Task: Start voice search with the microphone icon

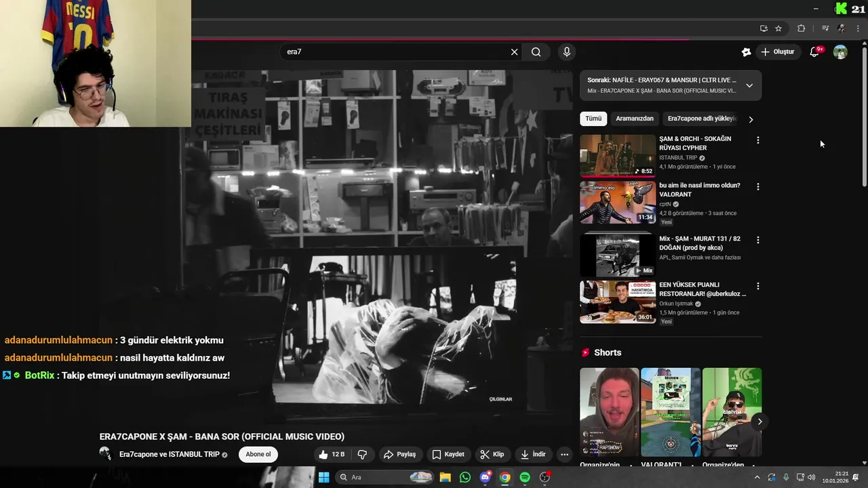Action: click(x=567, y=52)
